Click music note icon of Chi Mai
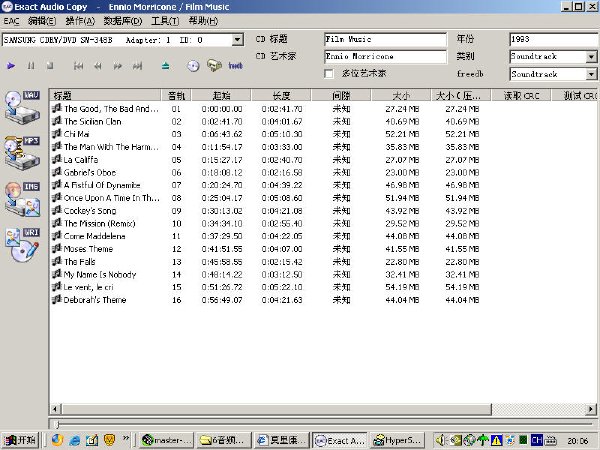 tap(57, 134)
